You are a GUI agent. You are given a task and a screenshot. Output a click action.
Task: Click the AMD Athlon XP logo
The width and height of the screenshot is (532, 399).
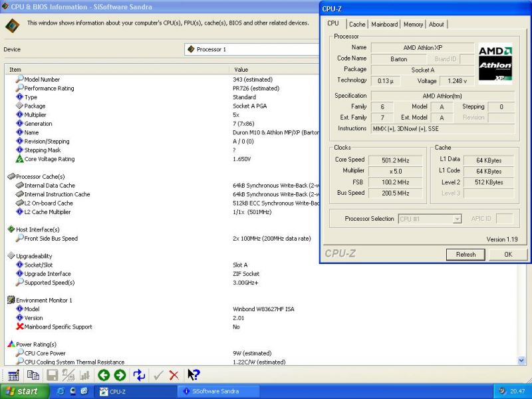click(x=495, y=63)
